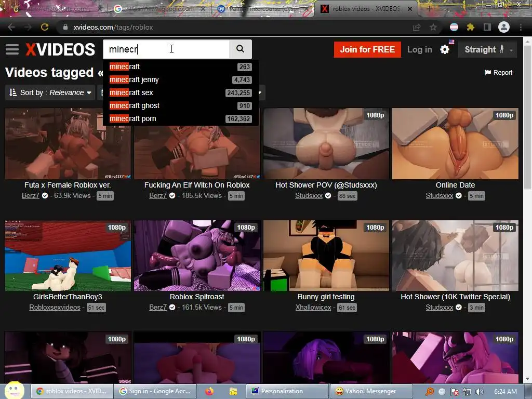The height and width of the screenshot is (399, 532).
Task: Open the Berz7 uploader link with 63.9k Views
Action: point(31,196)
